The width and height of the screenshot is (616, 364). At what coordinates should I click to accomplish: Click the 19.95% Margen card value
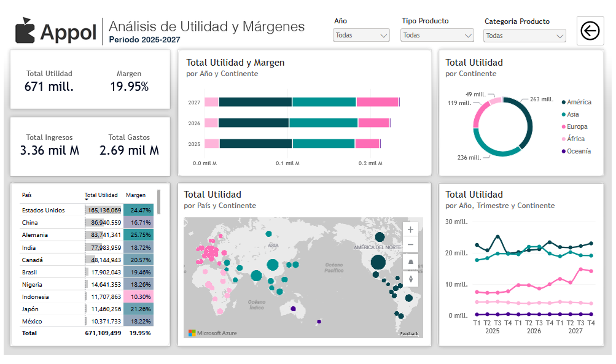click(x=129, y=87)
